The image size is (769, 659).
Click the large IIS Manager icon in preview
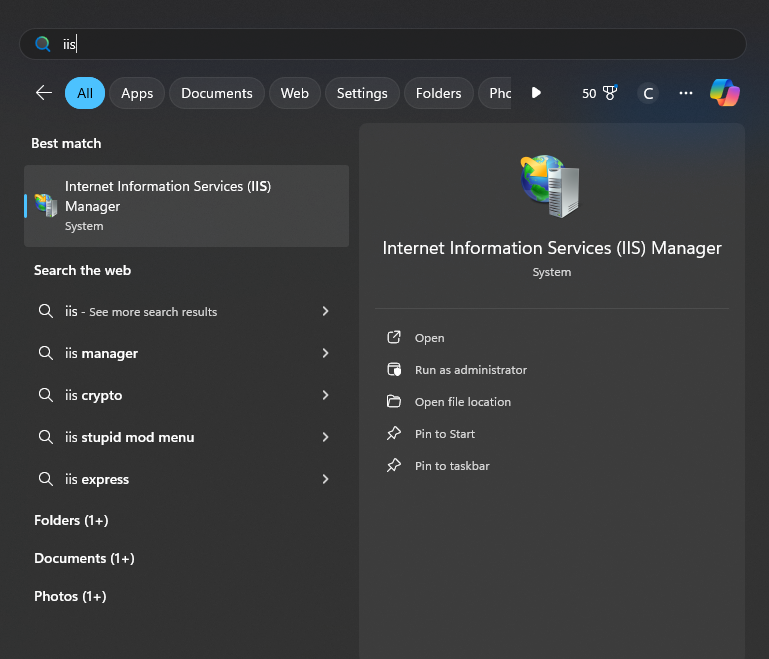[550, 186]
